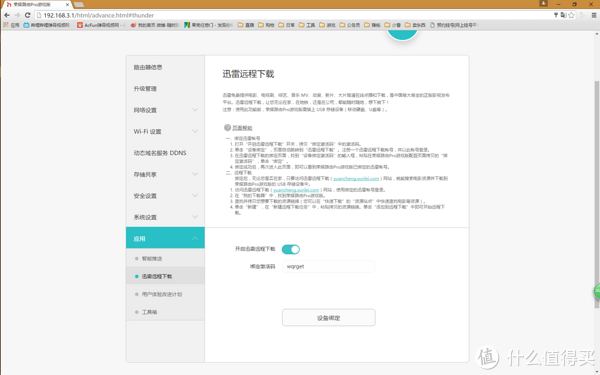Open the xunlei link in step 访问迅雷远程下载
600x375 pixels.
[296, 190]
